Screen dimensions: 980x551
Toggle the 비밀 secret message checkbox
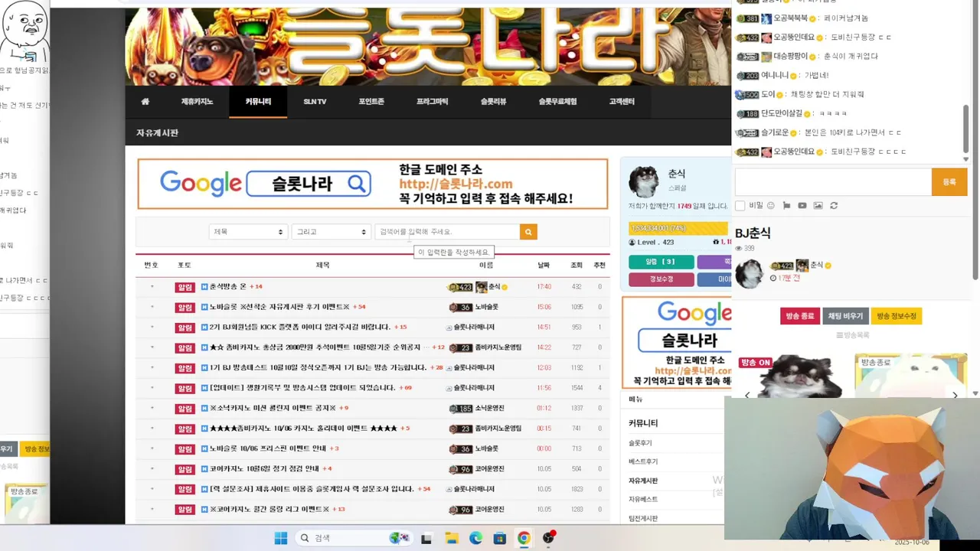coord(740,206)
